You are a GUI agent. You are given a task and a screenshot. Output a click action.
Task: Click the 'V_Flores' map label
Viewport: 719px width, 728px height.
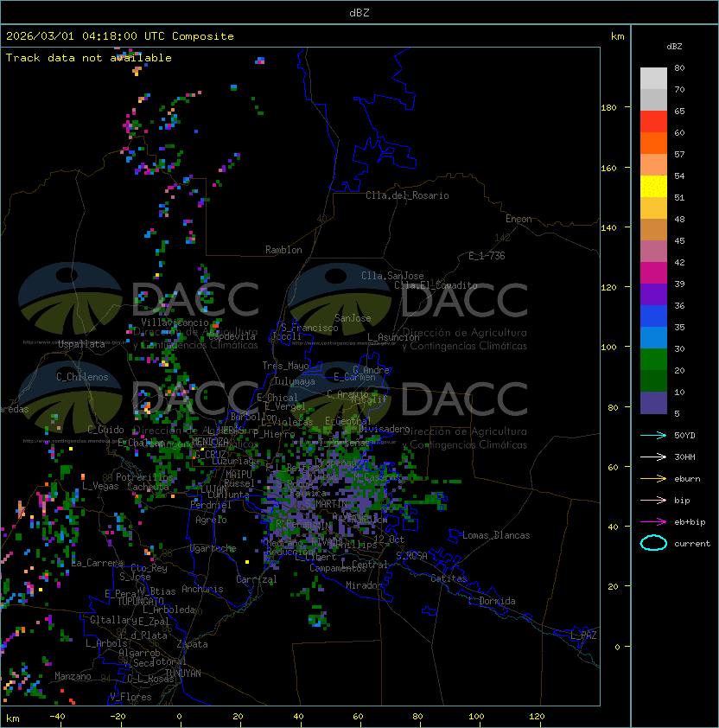[x=130, y=697]
